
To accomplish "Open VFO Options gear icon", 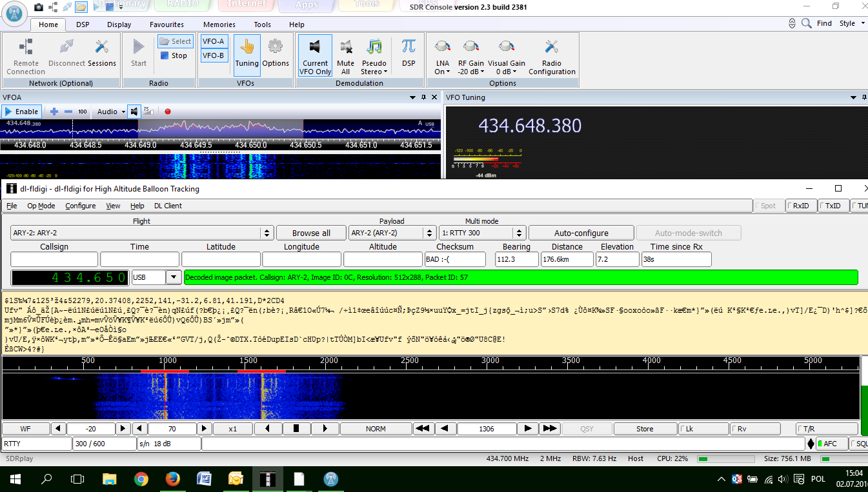I will pyautogui.click(x=276, y=47).
